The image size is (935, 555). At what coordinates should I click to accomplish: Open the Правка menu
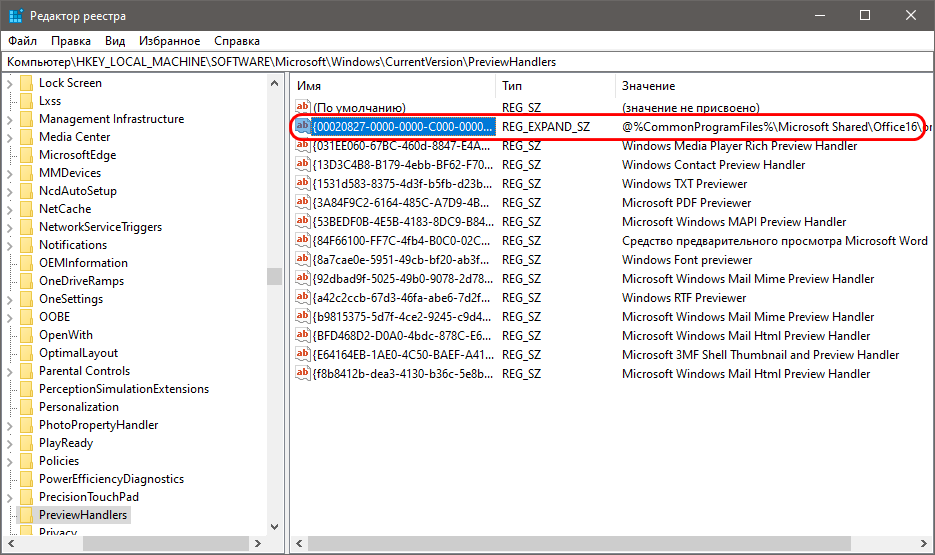pos(71,41)
